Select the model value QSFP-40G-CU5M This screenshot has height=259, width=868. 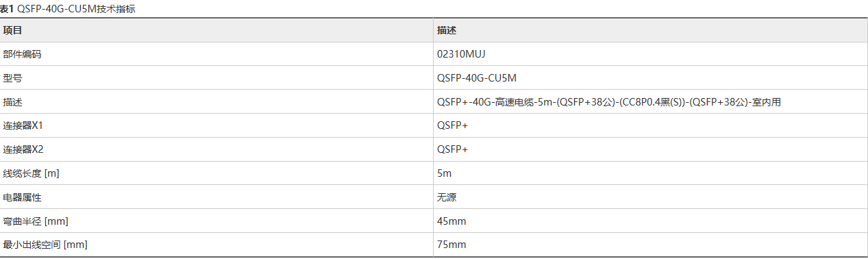point(471,78)
